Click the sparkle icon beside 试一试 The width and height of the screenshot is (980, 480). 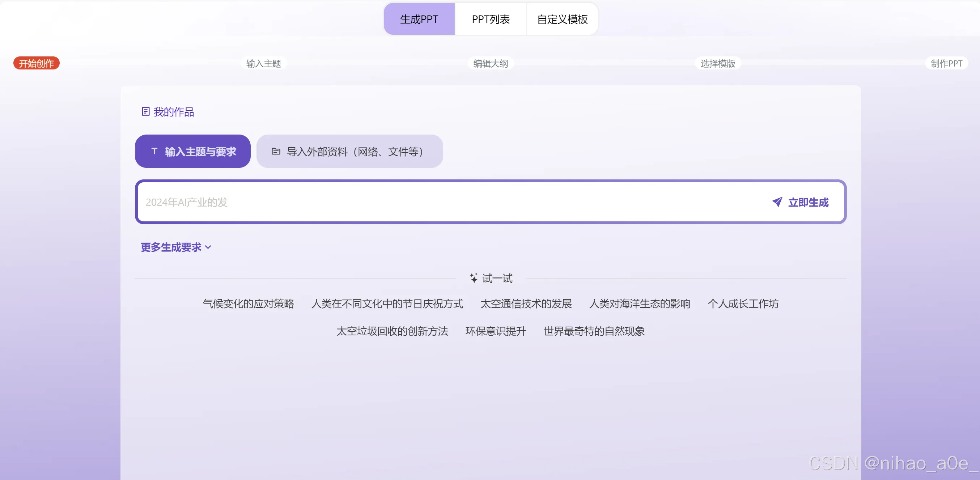click(474, 278)
